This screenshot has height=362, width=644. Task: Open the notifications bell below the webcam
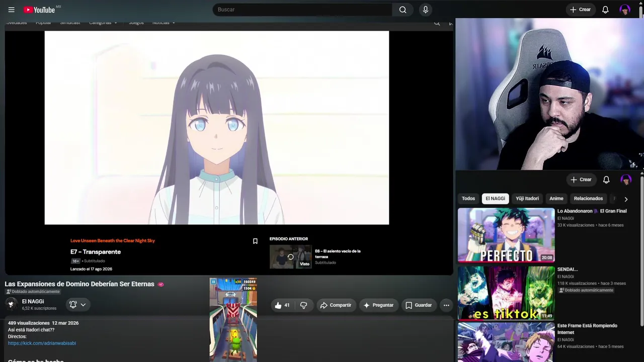click(x=606, y=179)
